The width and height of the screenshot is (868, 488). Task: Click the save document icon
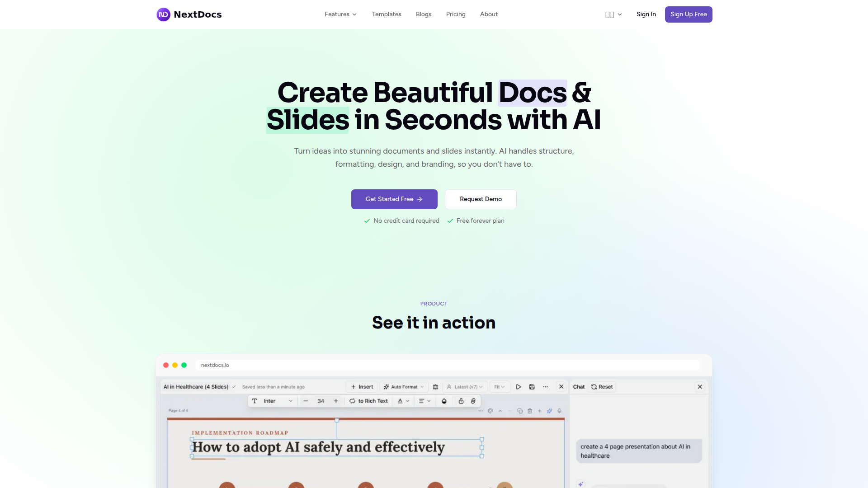[x=532, y=387]
